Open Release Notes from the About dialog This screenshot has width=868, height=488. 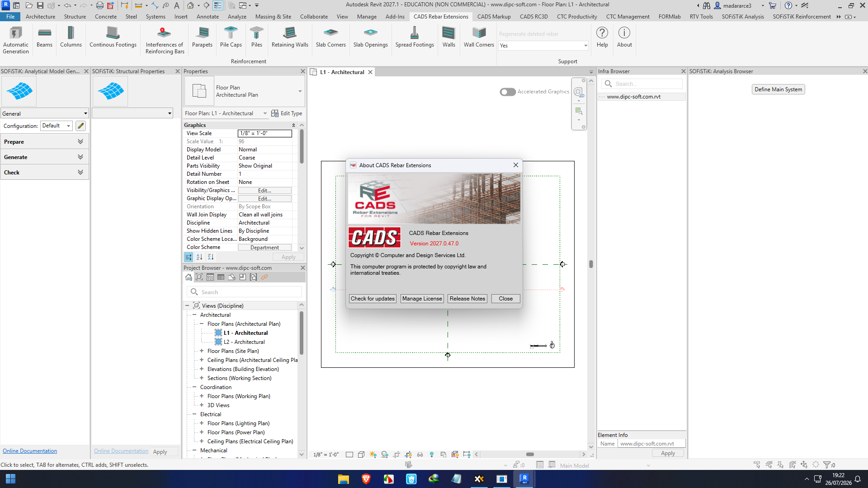pos(467,299)
